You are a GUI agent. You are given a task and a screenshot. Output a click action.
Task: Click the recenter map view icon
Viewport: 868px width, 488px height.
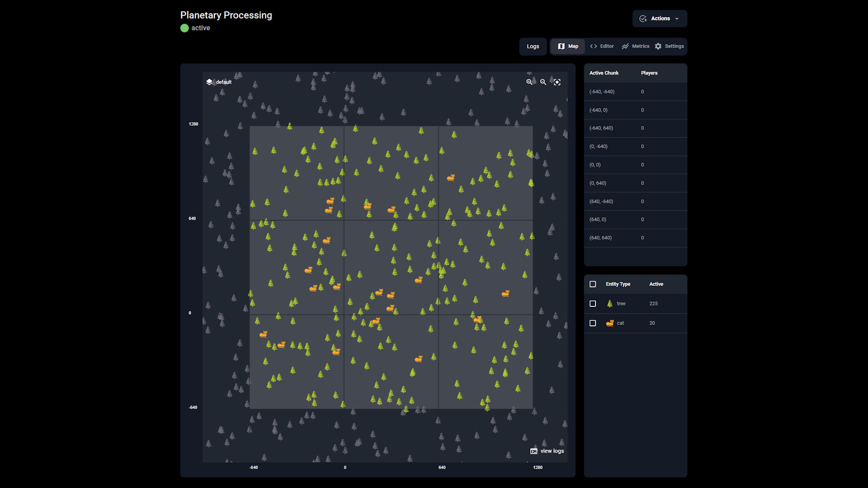click(557, 82)
